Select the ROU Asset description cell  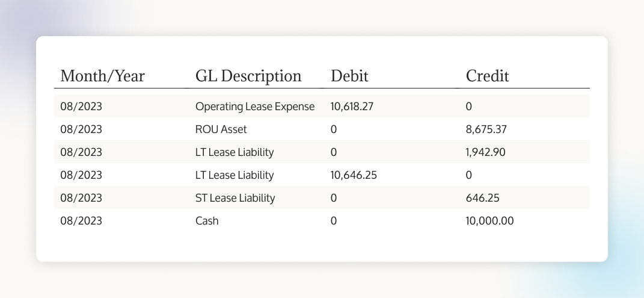[x=221, y=129]
